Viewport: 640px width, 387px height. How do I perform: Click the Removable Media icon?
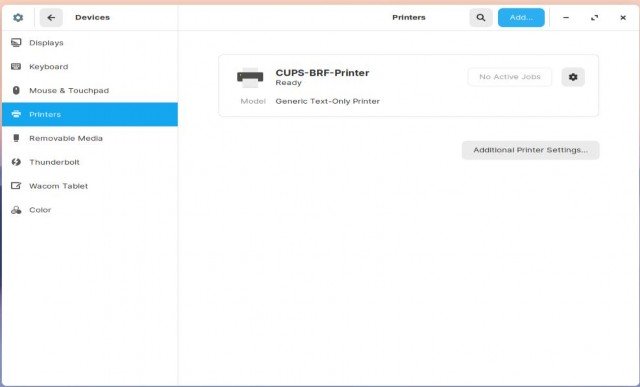[16, 138]
